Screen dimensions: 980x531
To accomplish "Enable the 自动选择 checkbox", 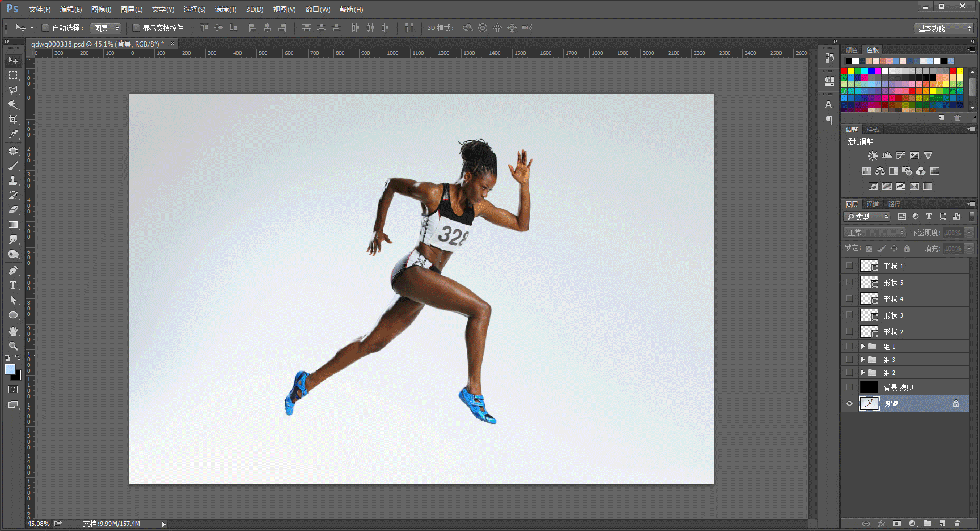I will tap(45, 28).
